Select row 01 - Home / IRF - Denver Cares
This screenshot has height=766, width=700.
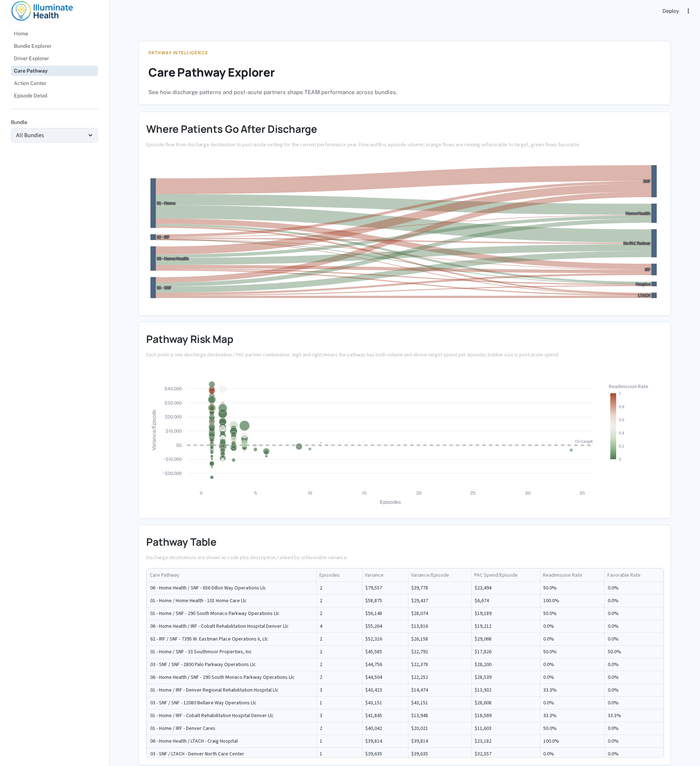click(405, 728)
